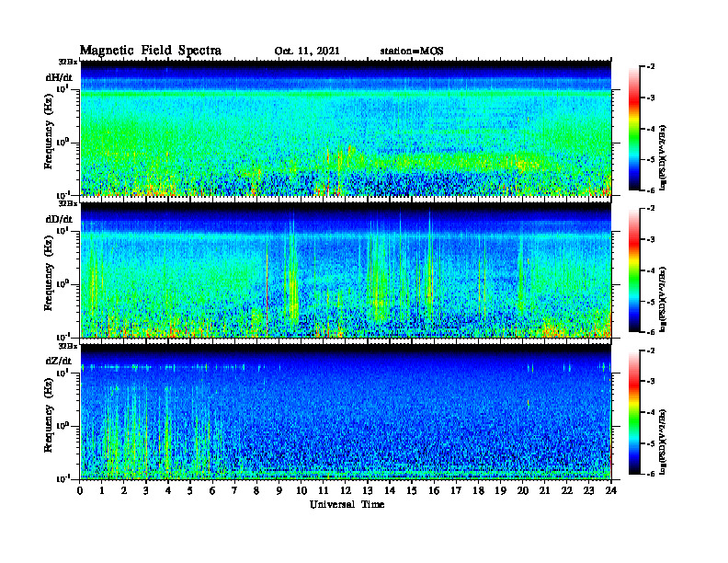Click the date "Oct. 11, 2021"

(x=307, y=52)
